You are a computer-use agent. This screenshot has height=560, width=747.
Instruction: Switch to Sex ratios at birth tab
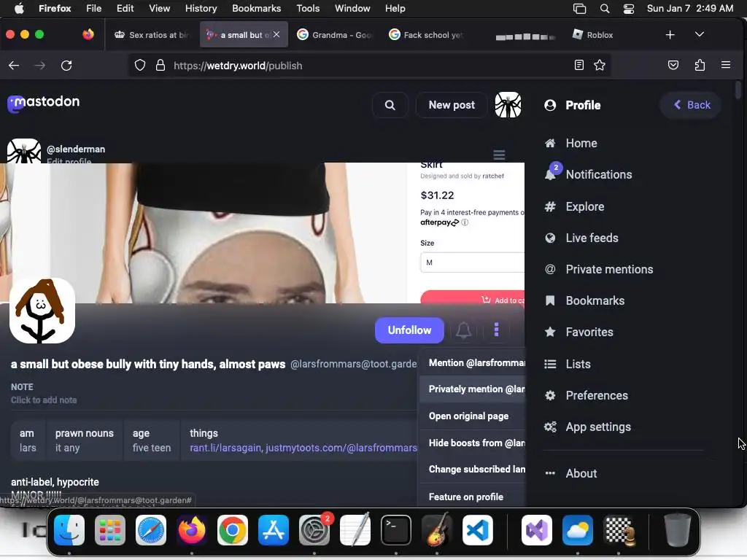[x=152, y=35]
